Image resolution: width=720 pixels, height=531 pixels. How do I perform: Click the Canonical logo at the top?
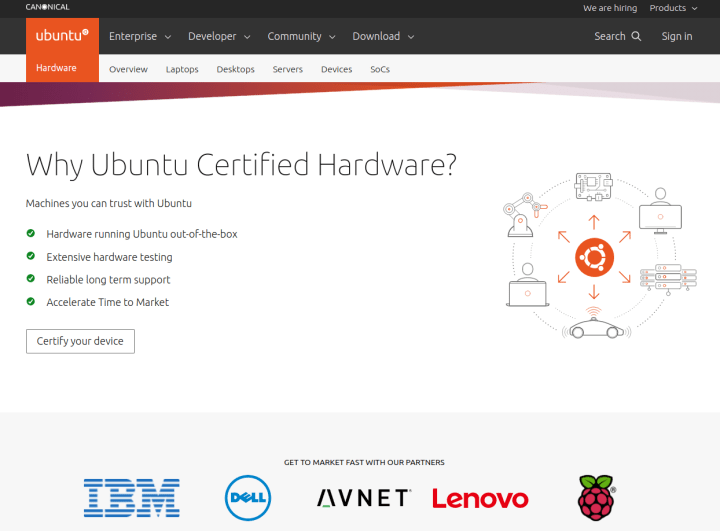click(47, 7)
